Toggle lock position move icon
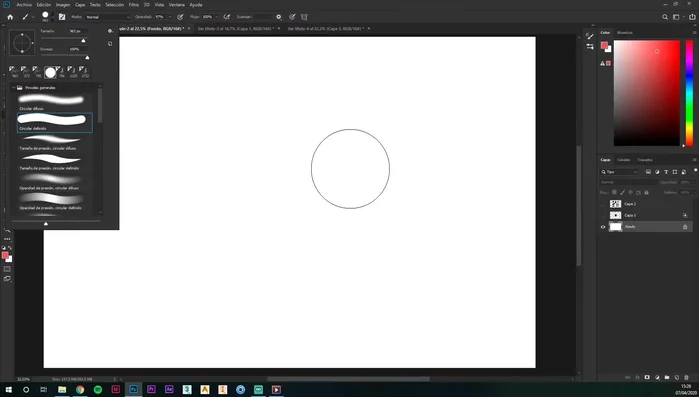The width and height of the screenshot is (699, 397). click(630, 192)
